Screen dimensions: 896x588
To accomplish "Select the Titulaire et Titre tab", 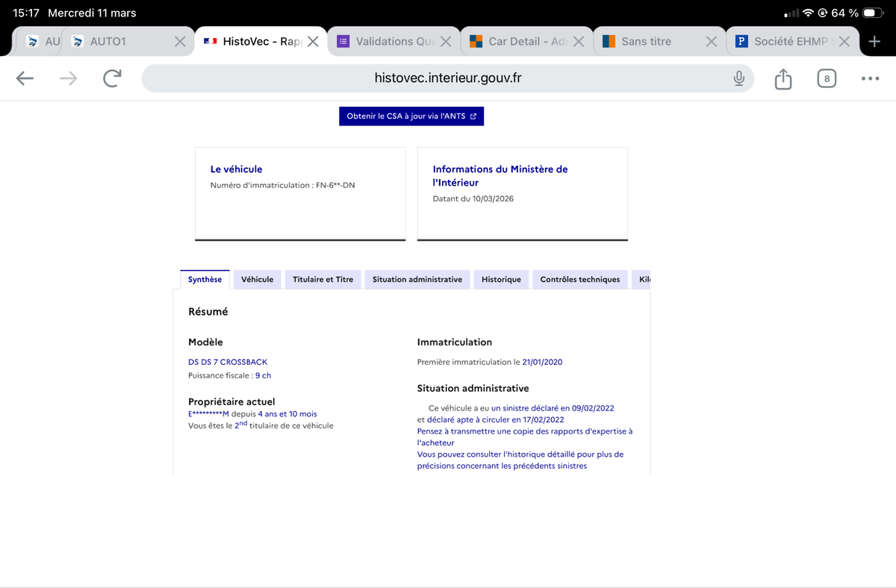I will [x=323, y=280].
